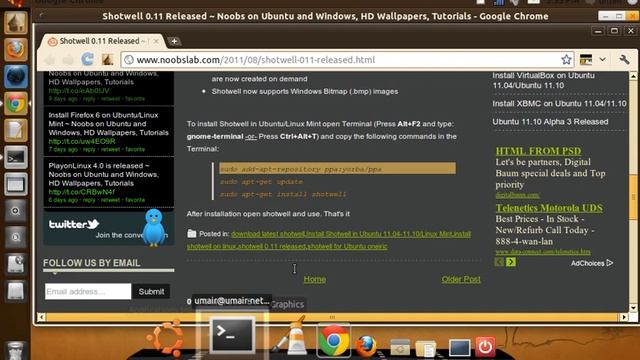This screenshot has width=640, height=360.
Task: Open Install VirtualBox on Ubuntu 11.04 link
Action: coord(543,80)
